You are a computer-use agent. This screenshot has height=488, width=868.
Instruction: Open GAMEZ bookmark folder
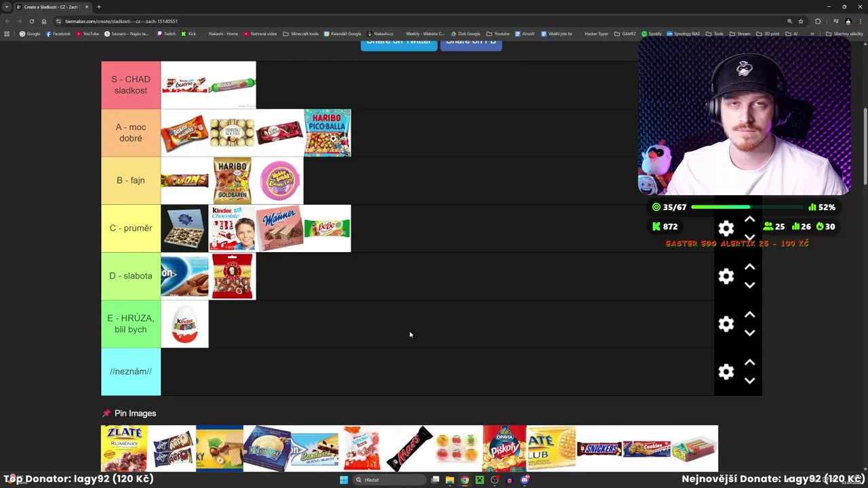coord(625,33)
